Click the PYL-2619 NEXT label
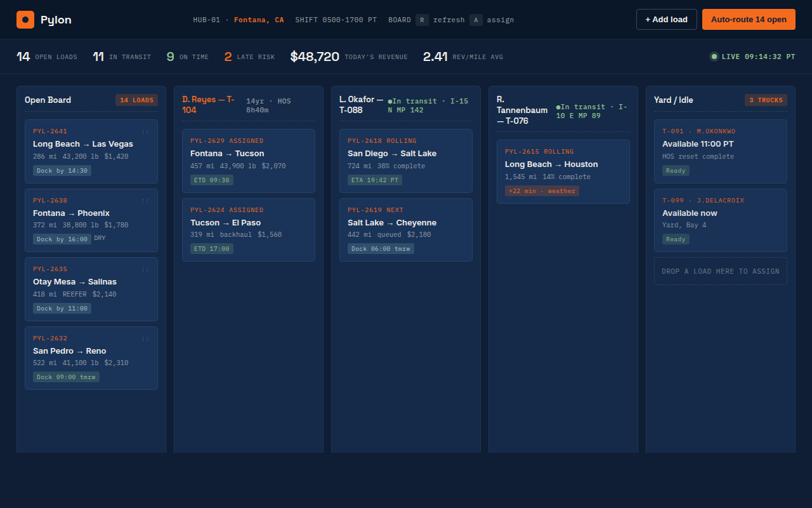The width and height of the screenshot is (812, 508). (376, 210)
